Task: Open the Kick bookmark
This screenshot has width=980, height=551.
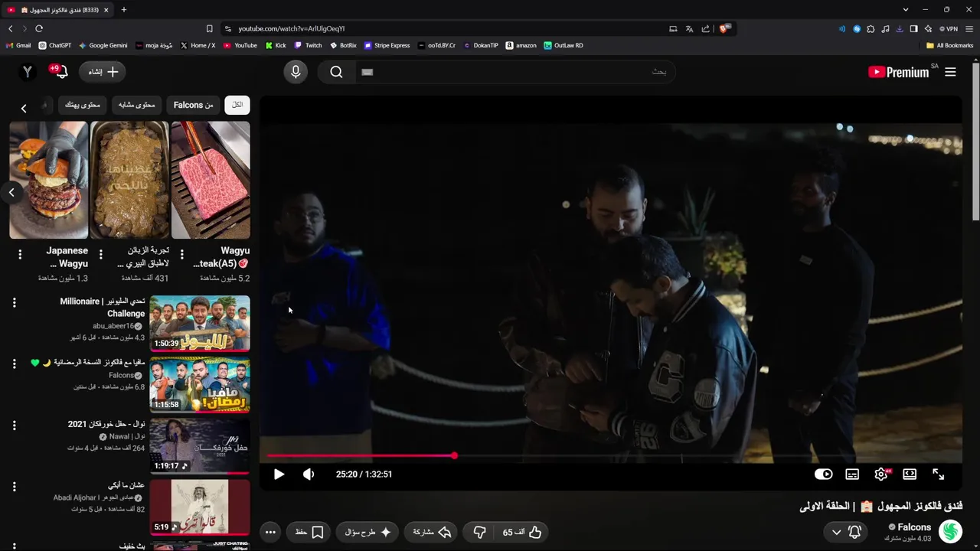Action: pos(276,45)
